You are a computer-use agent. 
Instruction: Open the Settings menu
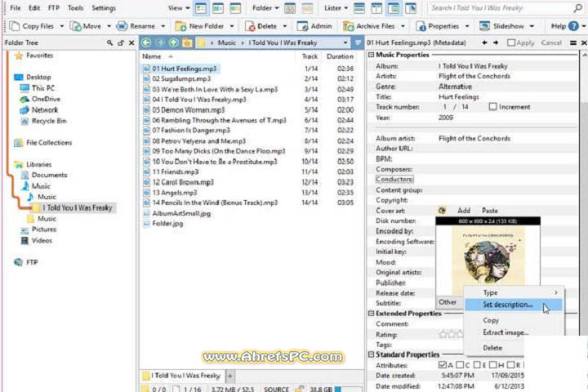tap(104, 8)
